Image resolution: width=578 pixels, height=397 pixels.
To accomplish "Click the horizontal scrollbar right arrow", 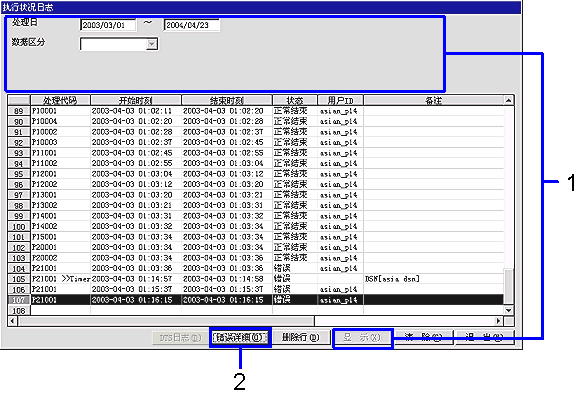I will click(x=498, y=321).
